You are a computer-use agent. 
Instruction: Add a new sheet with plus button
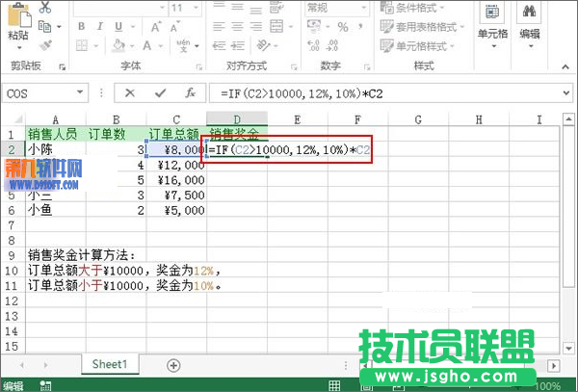pyautogui.click(x=173, y=365)
